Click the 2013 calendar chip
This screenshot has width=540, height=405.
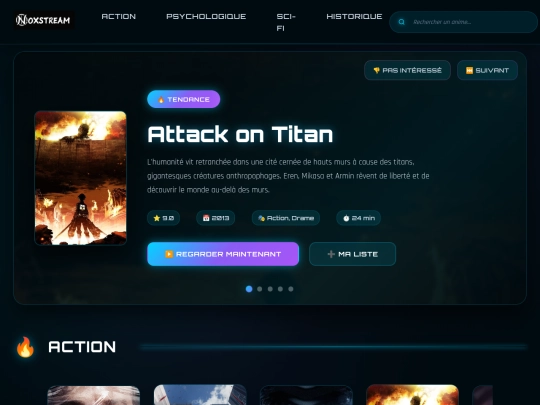216,218
